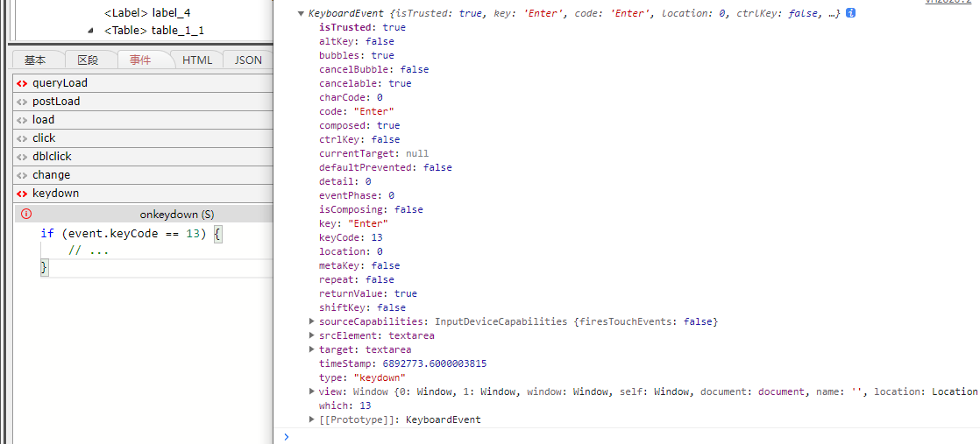Viewport: 980px width, 444px height.
Task: Open the change event row
Action: tap(143, 175)
